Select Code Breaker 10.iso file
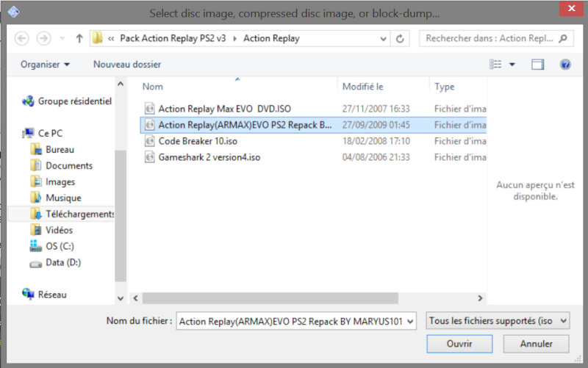Screen dimensions: 588x368 (198, 141)
